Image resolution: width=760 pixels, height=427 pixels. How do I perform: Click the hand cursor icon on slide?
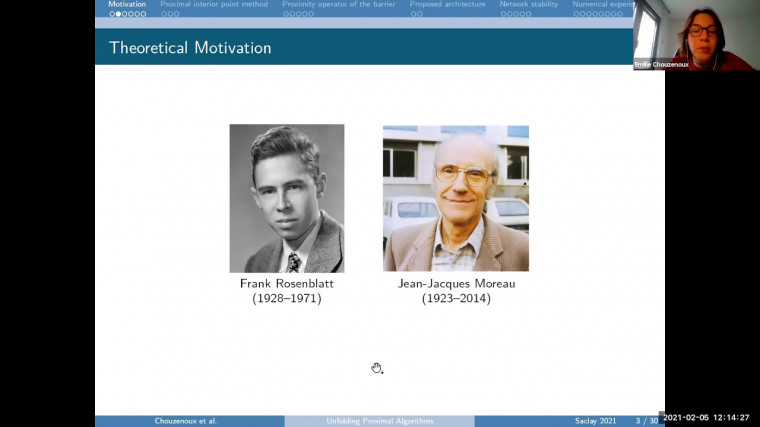click(377, 368)
